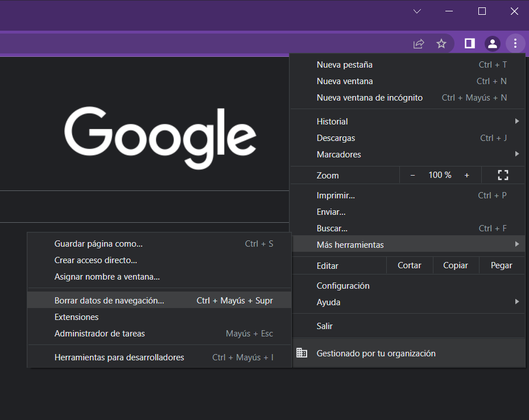Select Borrar datos de navegación
This screenshot has height=420, width=529.
[x=109, y=301]
